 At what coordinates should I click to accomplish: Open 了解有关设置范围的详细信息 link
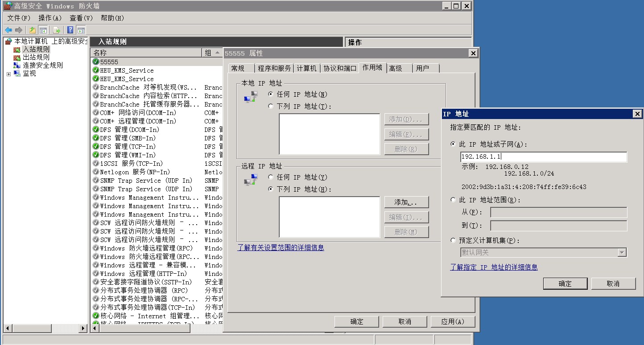click(281, 247)
